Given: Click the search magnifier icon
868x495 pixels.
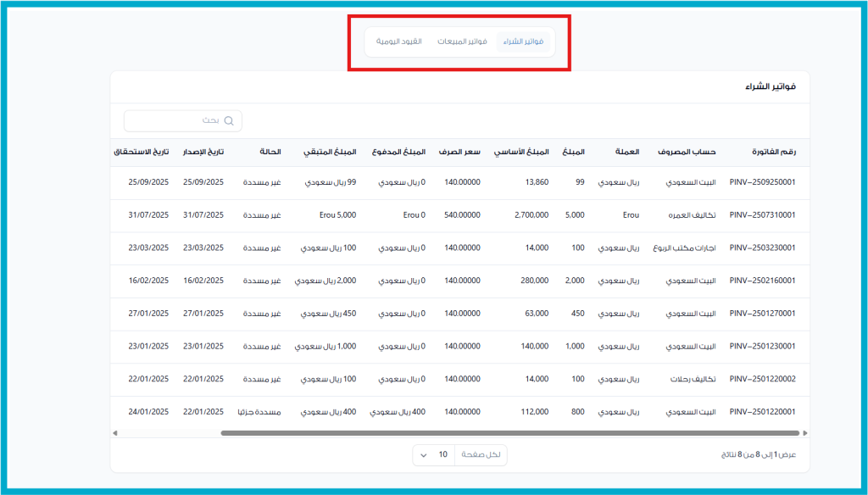Looking at the screenshot, I should click(229, 121).
